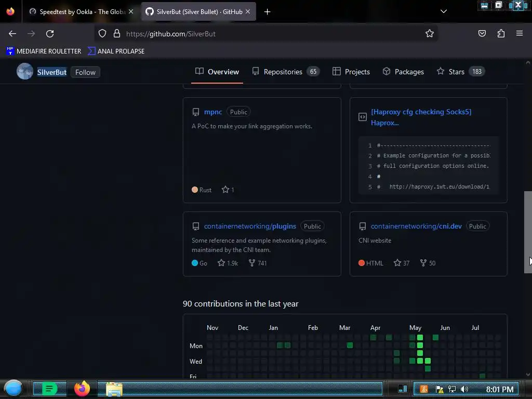Click the repo icon beside containernetworking/plugins
The width and height of the screenshot is (532, 399).
(x=196, y=227)
